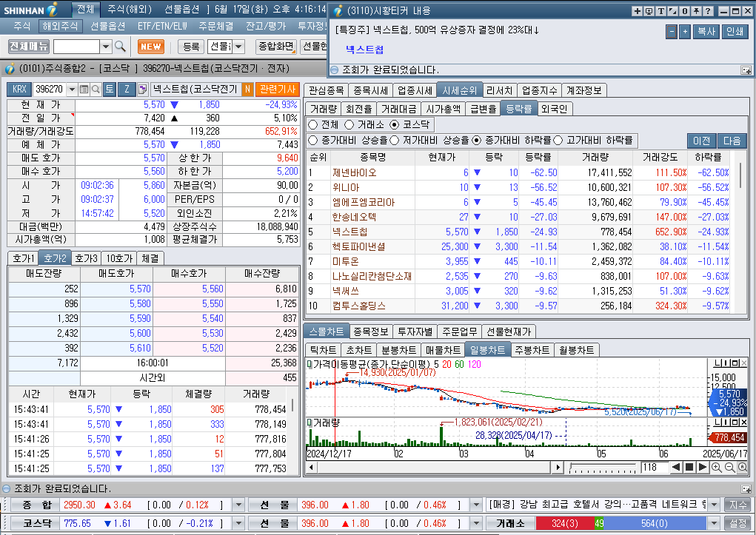Click the 토 button beside stock code
Viewport: 756px width, 535px height.
tap(110, 89)
